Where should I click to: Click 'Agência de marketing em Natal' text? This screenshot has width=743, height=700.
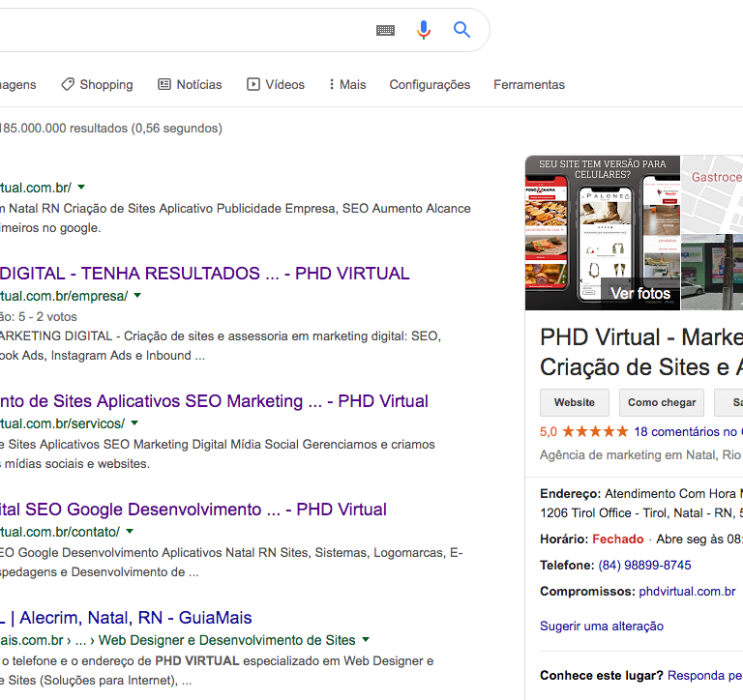(640, 455)
